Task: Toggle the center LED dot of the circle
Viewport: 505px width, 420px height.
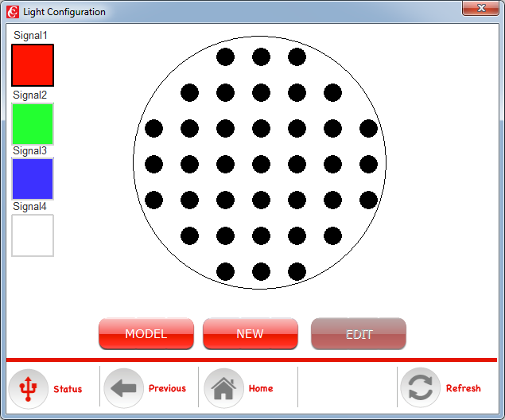Action: pyautogui.click(x=261, y=165)
